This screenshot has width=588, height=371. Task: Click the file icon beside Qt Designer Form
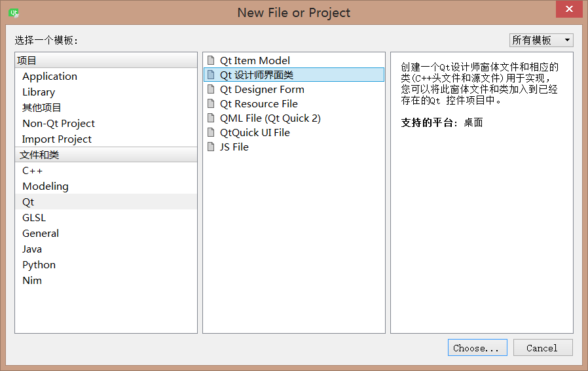211,89
